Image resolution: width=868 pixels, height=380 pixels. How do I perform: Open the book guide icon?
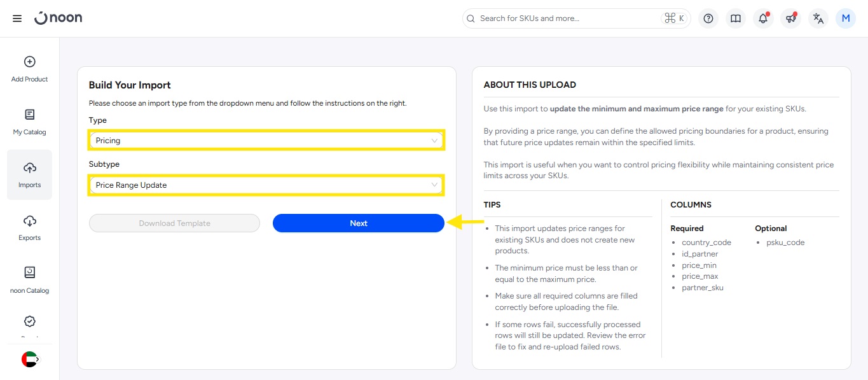click(736, 18)
